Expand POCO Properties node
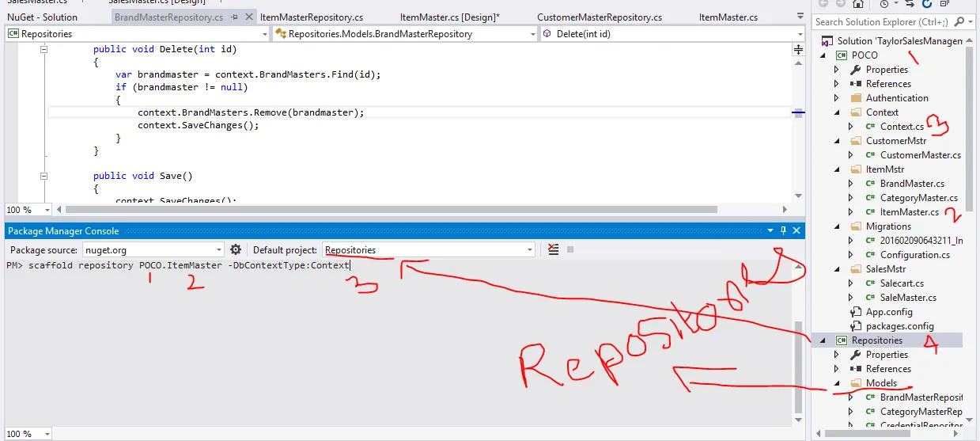980x441 pixels. pyautogui.click(x=837, y=70)
